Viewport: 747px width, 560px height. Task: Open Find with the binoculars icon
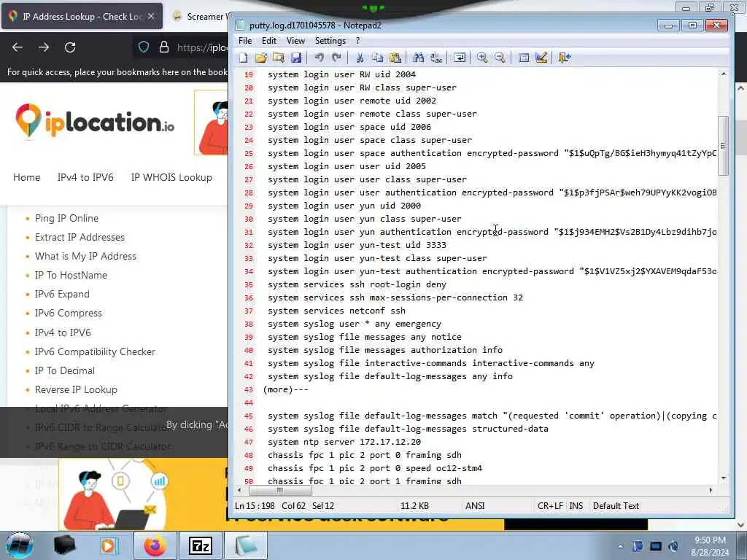click(x=418, y=58)
